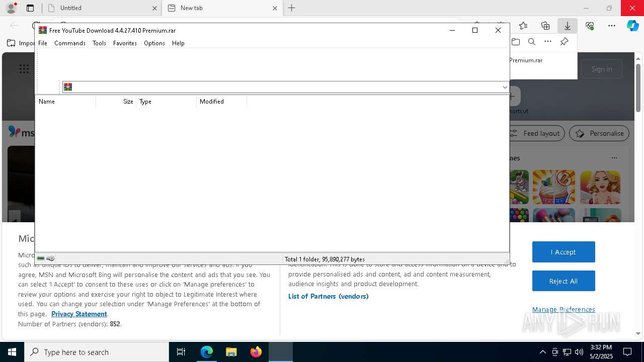Sort archive list by Type column
644x362 pixels.
click(x=167, y=102)
